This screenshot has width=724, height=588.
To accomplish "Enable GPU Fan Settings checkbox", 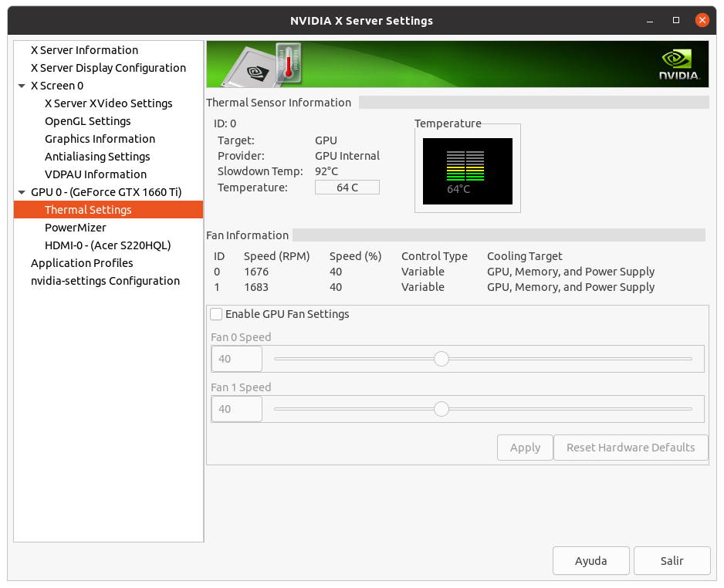I will (x=217, y=314).
